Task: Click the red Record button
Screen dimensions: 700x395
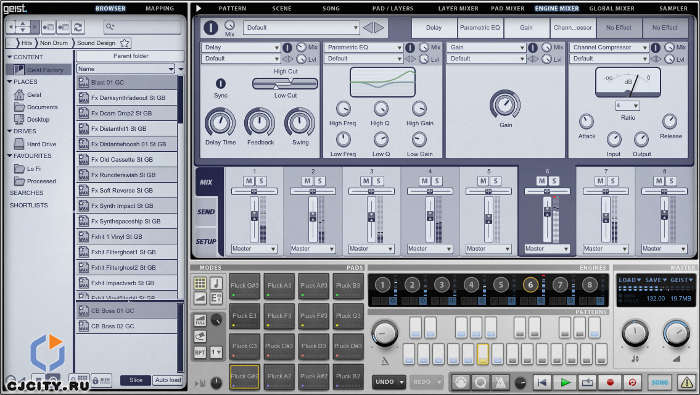Action: tap(610, 382)
